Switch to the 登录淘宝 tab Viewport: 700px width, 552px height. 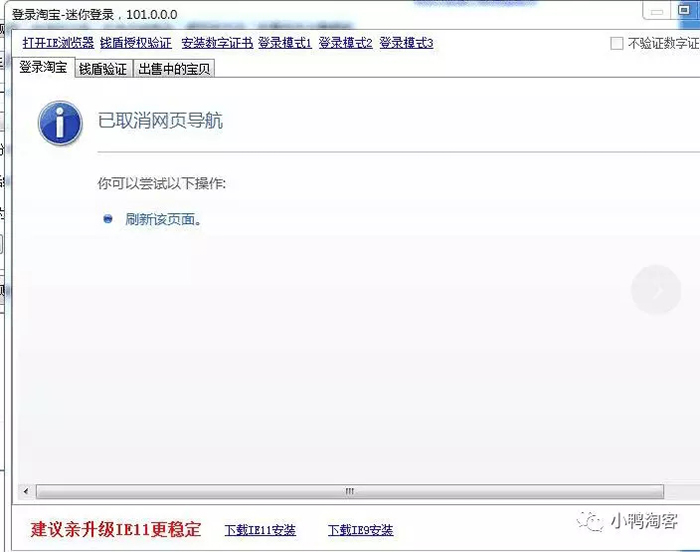click(44, 68)
